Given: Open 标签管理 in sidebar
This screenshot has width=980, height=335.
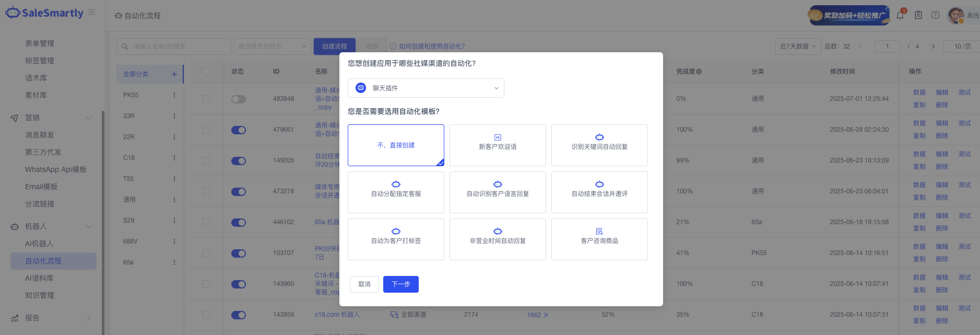Looking at the screenshot, I should click(40, 61).
